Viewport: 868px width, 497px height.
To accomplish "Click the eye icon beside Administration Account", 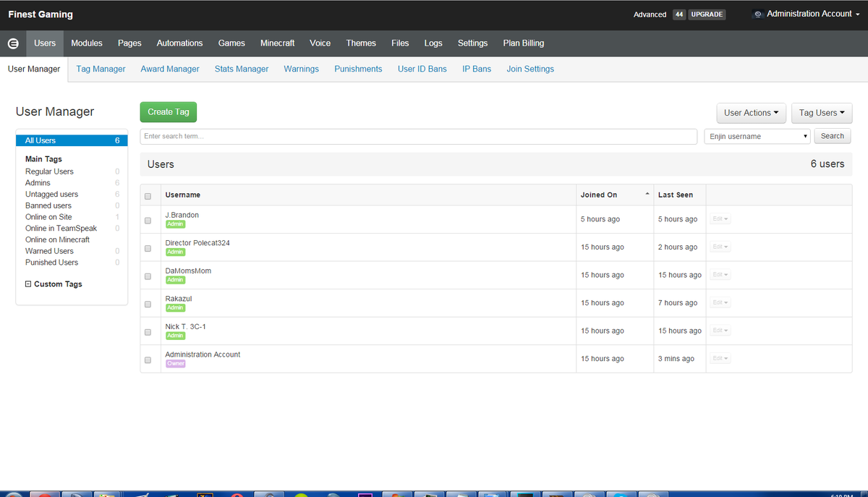I will pos(758,14).
